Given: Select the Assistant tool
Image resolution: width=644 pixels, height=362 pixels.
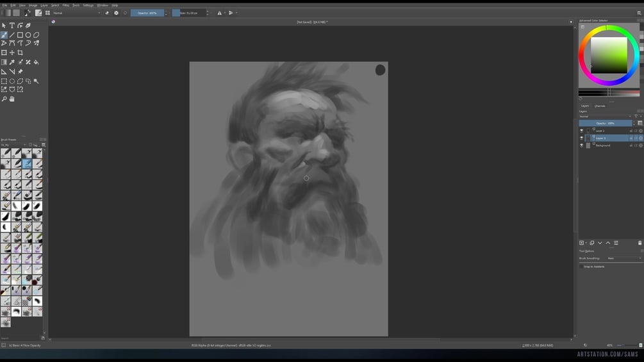Looking at the screenshot, I should 4,71.
